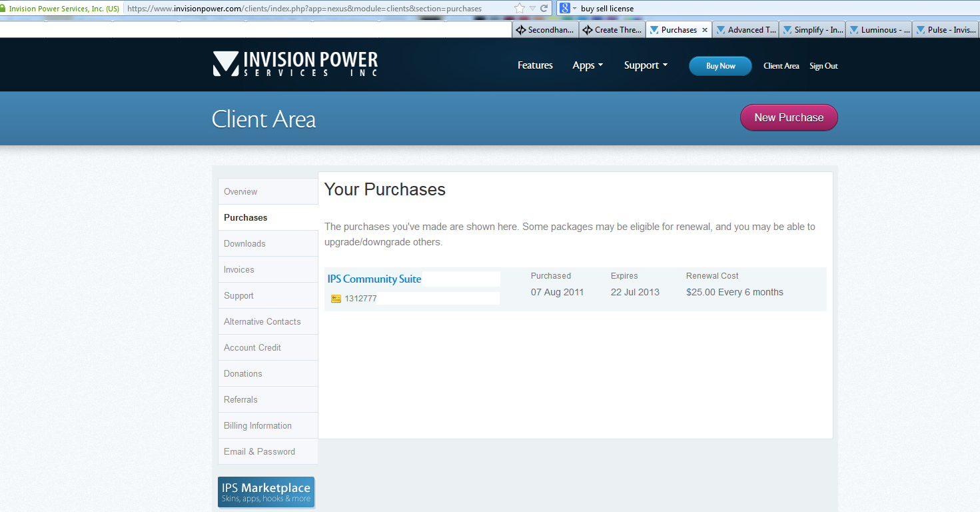
Task: Click the IPS Marketplace banner
Action: coord(266,492)
